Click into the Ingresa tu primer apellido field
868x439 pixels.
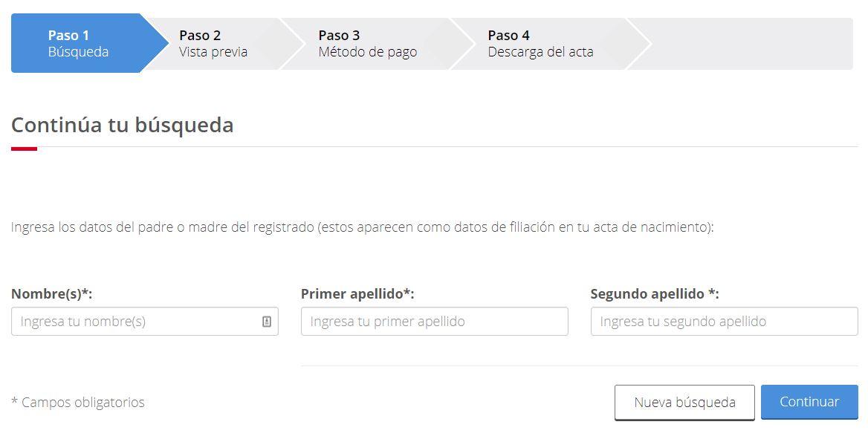(x=435, y=322)
